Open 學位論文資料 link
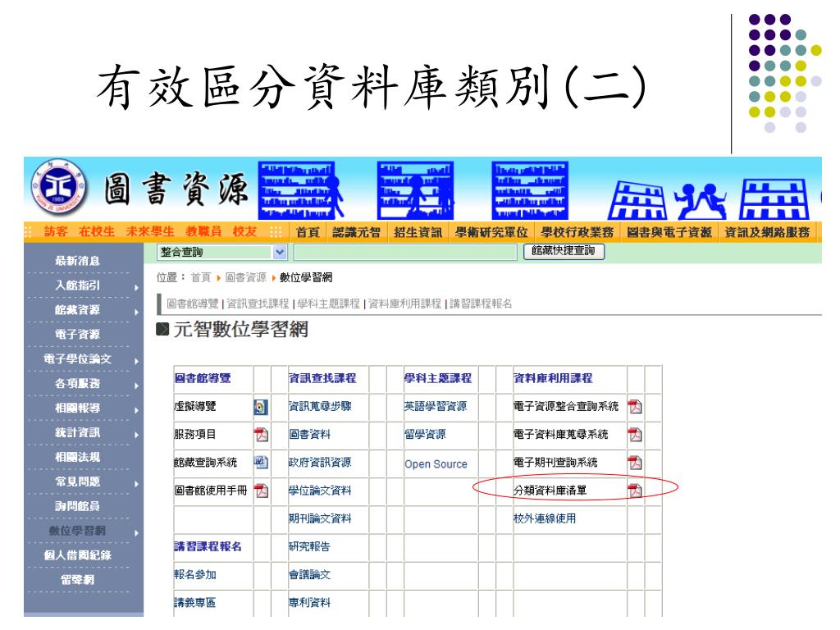Image resolution: width=840 pixels, height=630 pixels. 320,491
